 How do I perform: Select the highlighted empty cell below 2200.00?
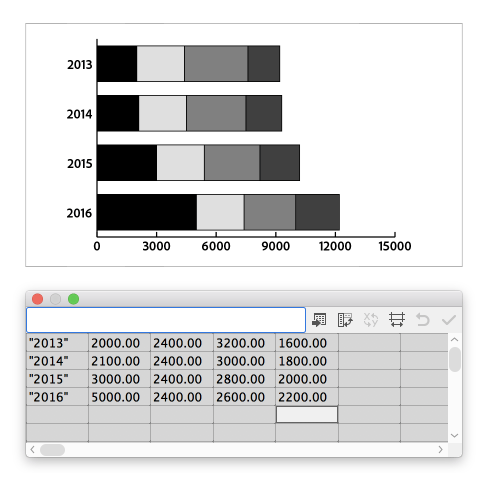[307, 415]
